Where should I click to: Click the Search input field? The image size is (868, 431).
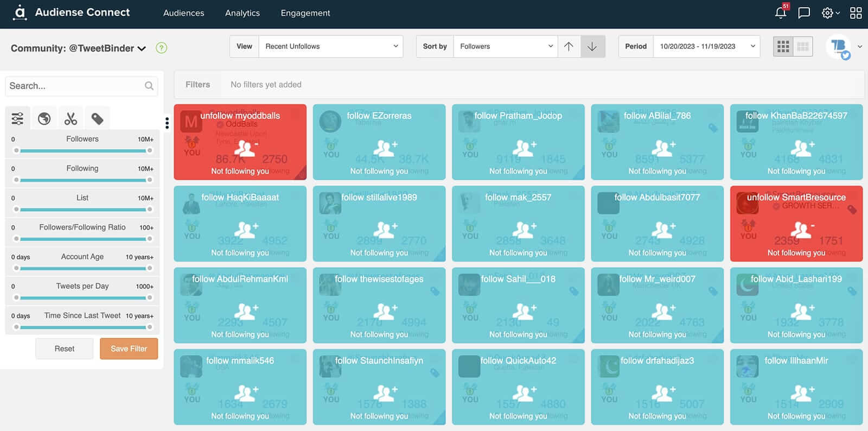pos(75,86)
